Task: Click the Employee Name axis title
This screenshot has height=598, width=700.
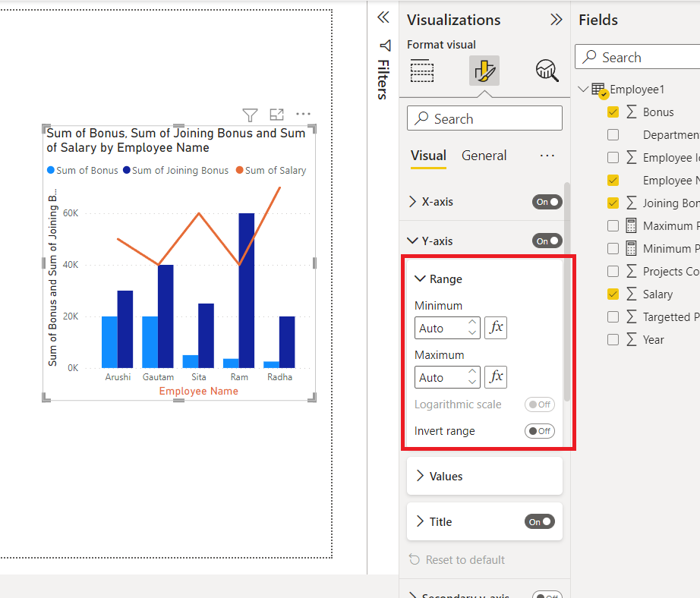Action: click(199, 391)
